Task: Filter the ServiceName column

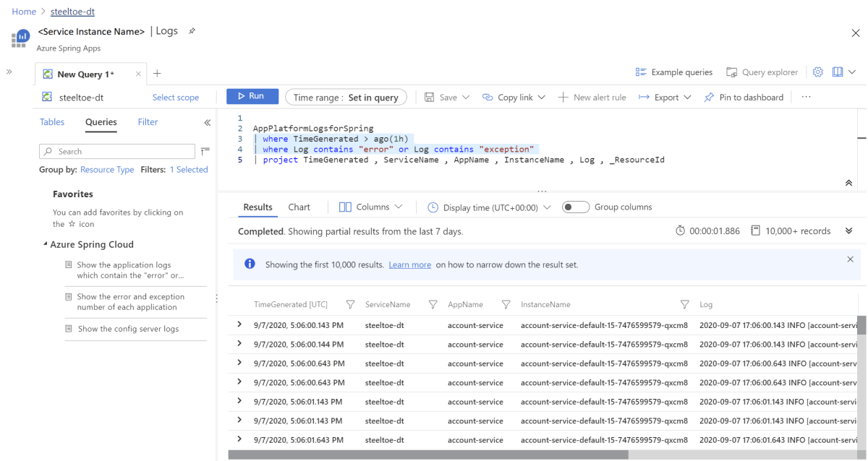Action: click(433, 305)
